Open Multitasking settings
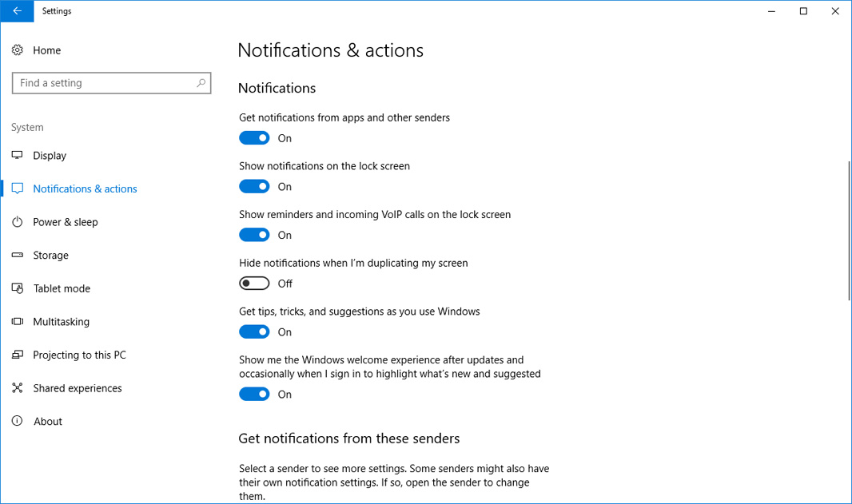This screenshot has height=504, width=852. click(x=61, y=322)
